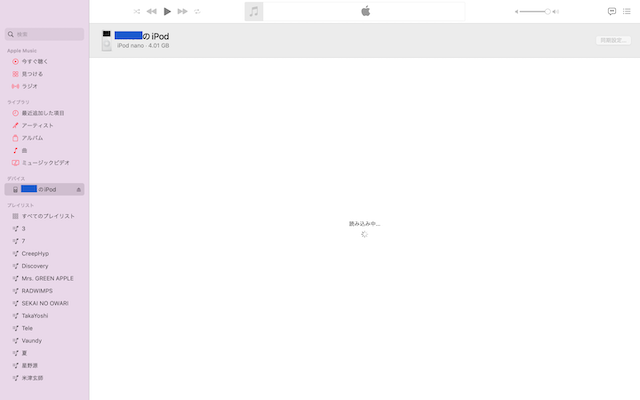Open the lyrics panel
This screenshot has width=640, height=400.
[x=611, y=11]
